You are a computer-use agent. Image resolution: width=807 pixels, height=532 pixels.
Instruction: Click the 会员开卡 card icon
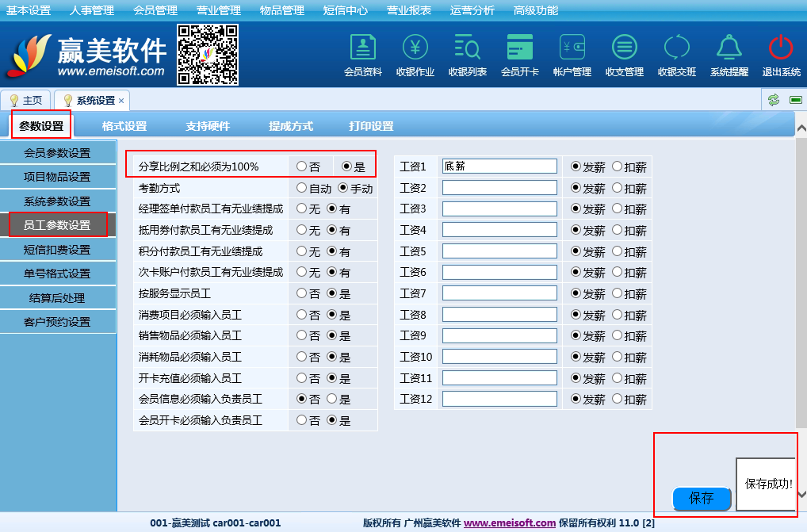[x=520, y=48]
